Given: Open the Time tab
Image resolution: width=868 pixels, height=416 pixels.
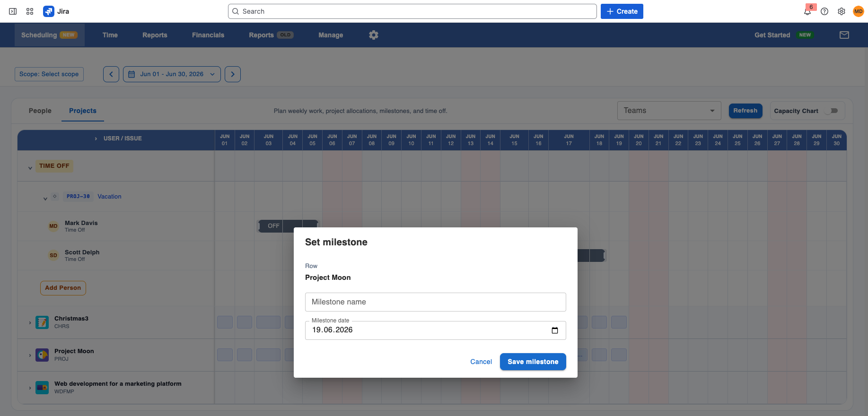Looking at the screenshot, I should 110,35.
